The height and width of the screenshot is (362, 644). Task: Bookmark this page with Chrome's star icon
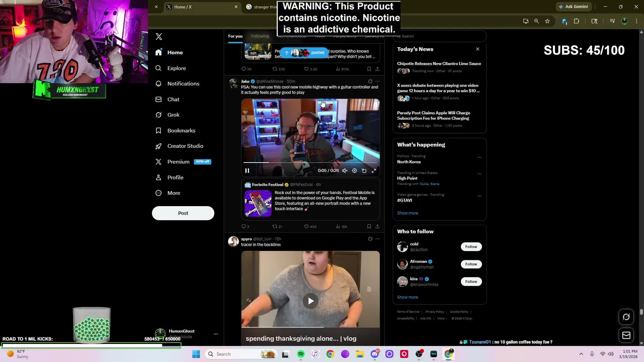pos(547,21)
